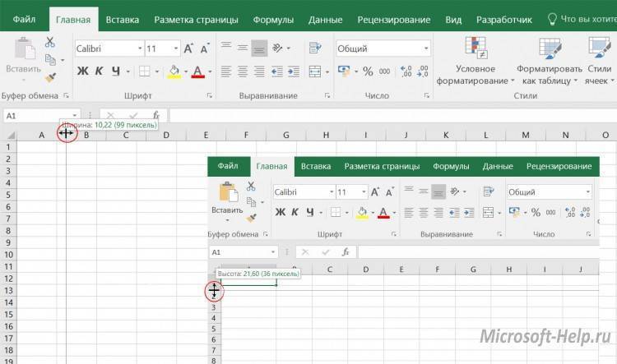Screen dimensions: 617x364
Task: Toggle bold Ж in the upper ribbon
Action: coord(82,71)
